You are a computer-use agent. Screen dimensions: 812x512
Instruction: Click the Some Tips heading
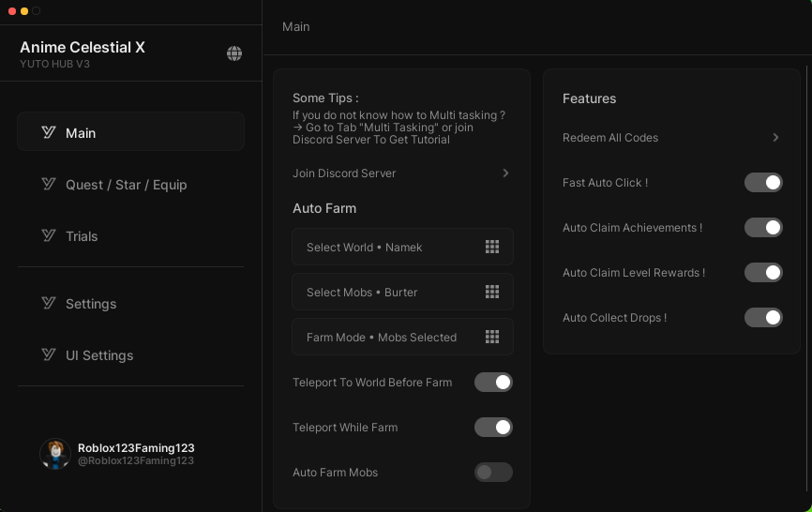[325, 98]
